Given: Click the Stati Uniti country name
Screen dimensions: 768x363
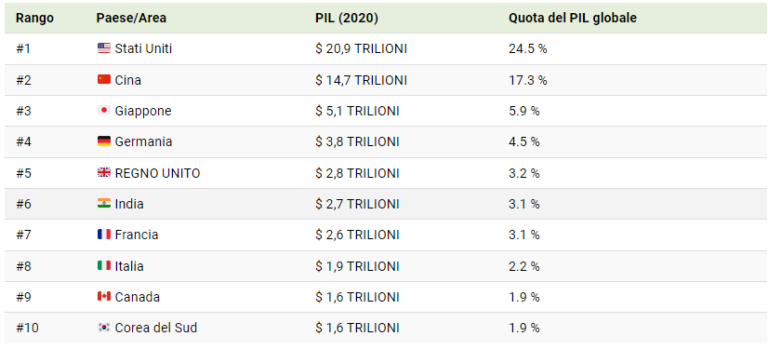Looking at the screenshot, I should 144,48.
